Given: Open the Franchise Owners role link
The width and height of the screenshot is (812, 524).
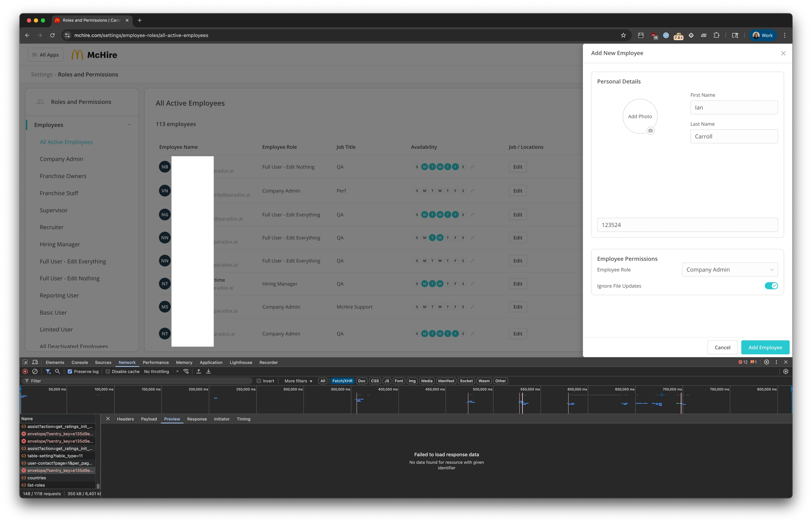Looking at the screenshot, I should tap(63, 176).
